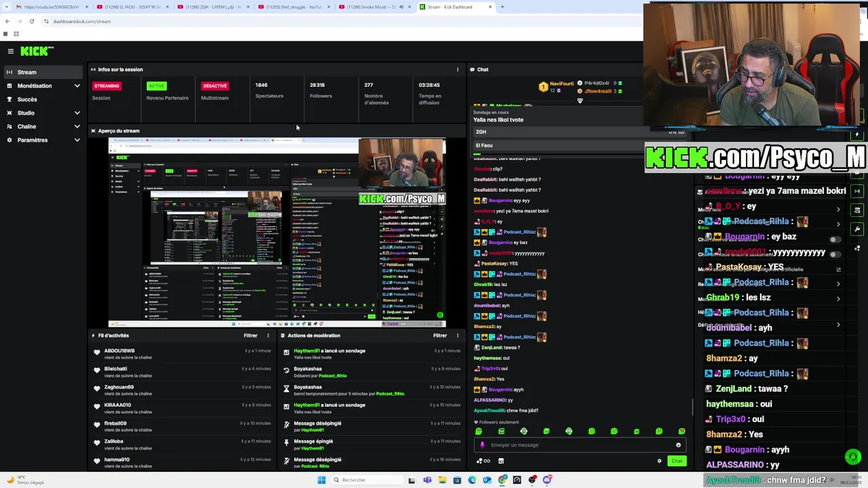Insert the second green Kick emote
The image size is (868, 488).
(501, 431)
